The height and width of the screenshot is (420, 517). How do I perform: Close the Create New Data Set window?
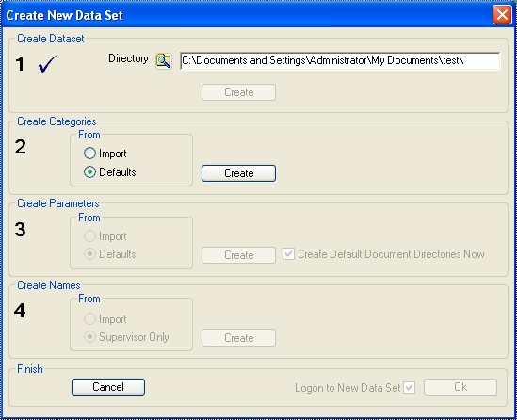pos(502,15)
